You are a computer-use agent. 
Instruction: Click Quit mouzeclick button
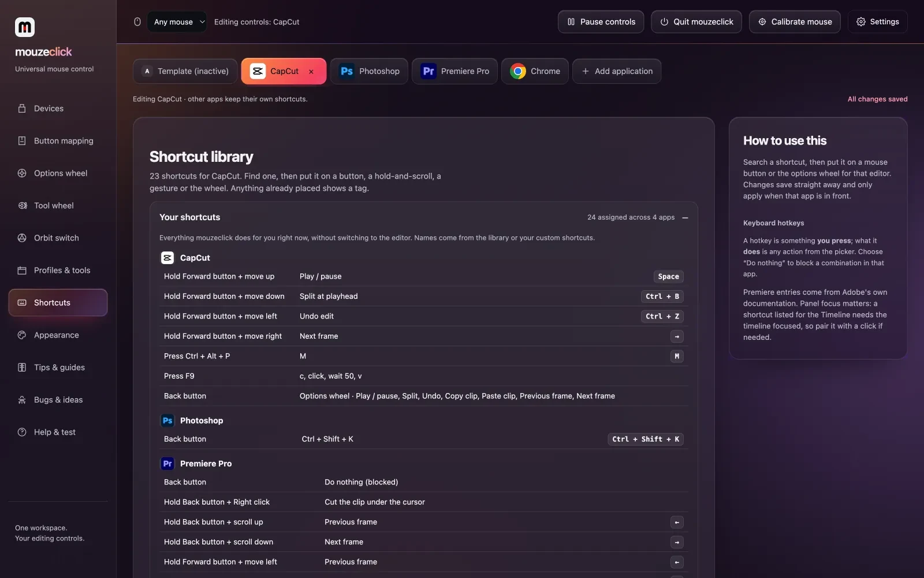pyautogui.click(x=696, y=22)
